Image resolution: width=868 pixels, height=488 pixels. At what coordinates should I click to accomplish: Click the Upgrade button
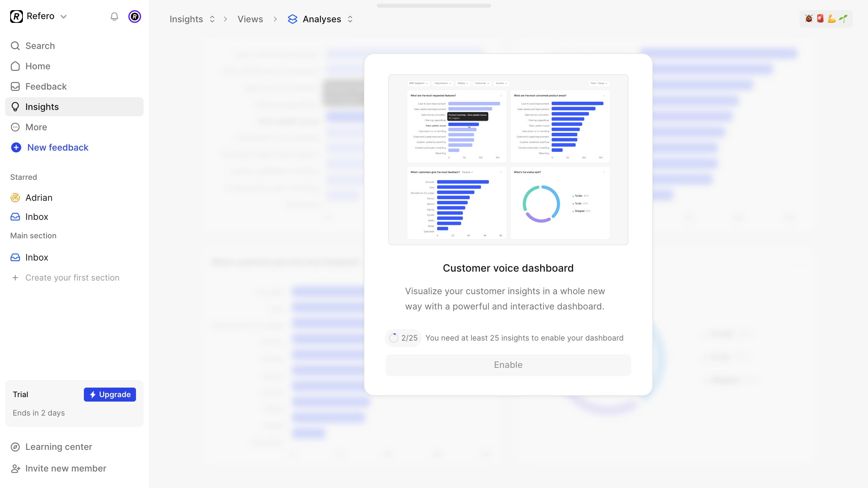coord(110,394)
